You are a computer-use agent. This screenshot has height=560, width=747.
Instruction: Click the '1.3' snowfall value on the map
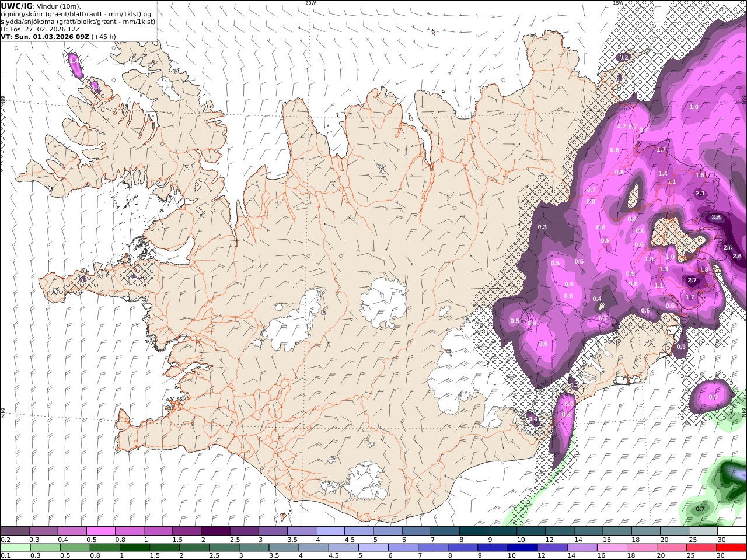coord(663,269)
